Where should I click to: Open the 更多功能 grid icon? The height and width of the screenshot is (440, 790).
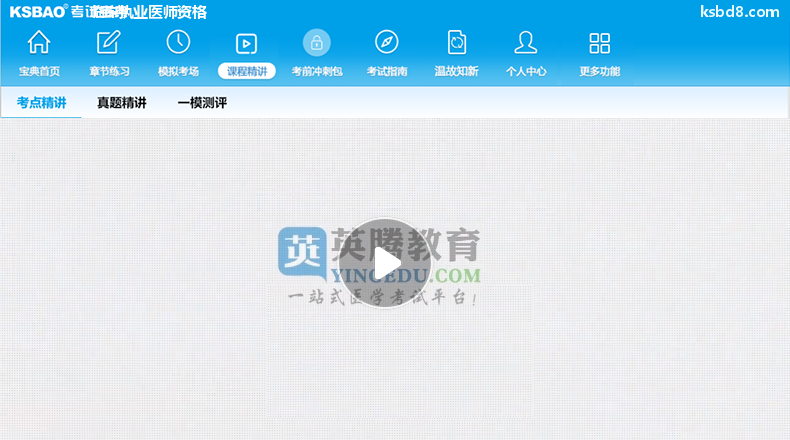(x=600, y=43)
